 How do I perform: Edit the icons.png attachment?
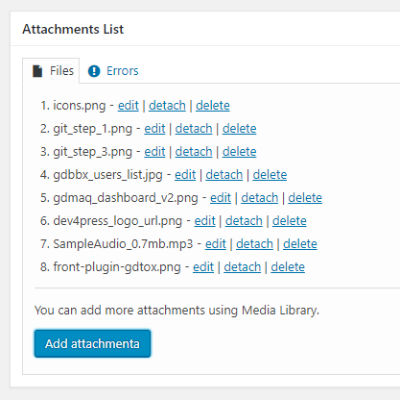click(x=128, y=106)
